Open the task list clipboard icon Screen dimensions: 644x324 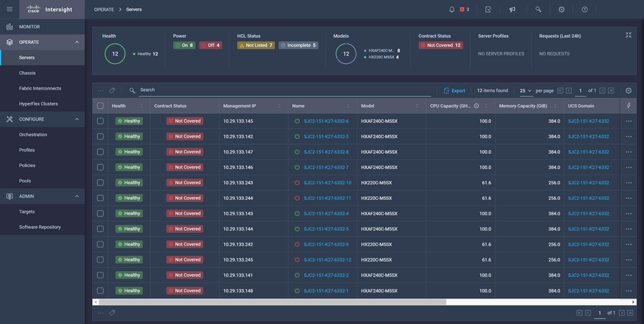488,9
